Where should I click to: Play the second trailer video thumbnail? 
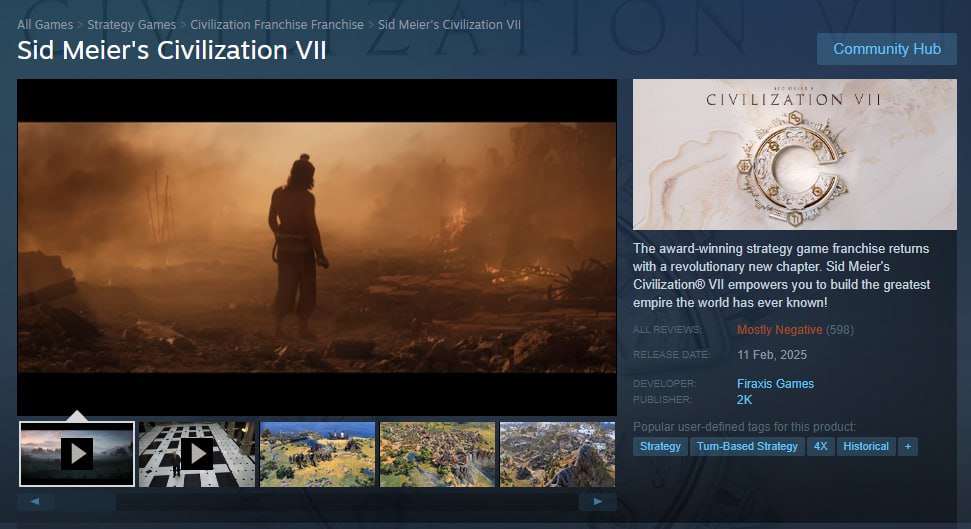pos(197,454)
